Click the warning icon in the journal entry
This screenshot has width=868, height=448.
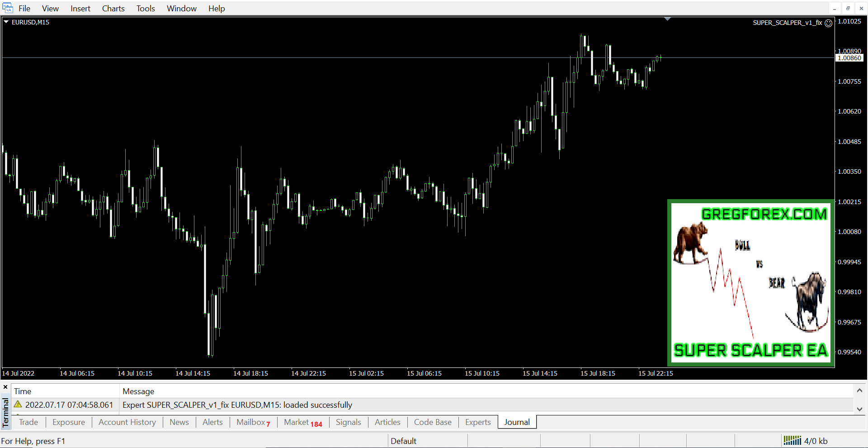(18, 405)
